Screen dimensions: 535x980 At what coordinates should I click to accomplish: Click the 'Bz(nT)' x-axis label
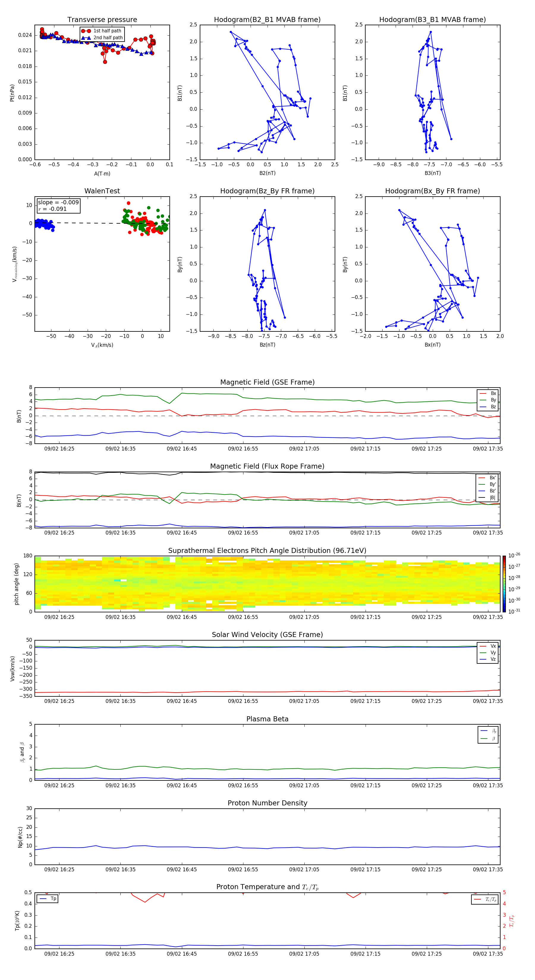click(x=267, y=345)
